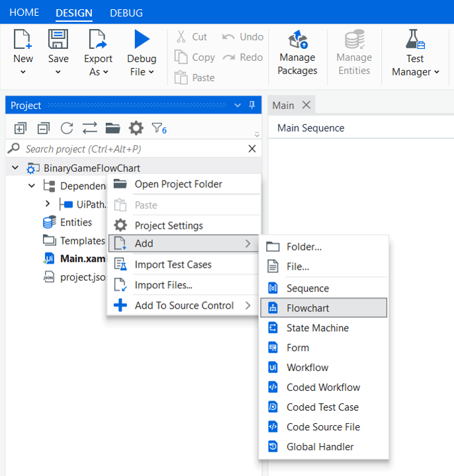Click Undo in the ribbon
Screen dimensions: 454x476
tap(242, 37)
